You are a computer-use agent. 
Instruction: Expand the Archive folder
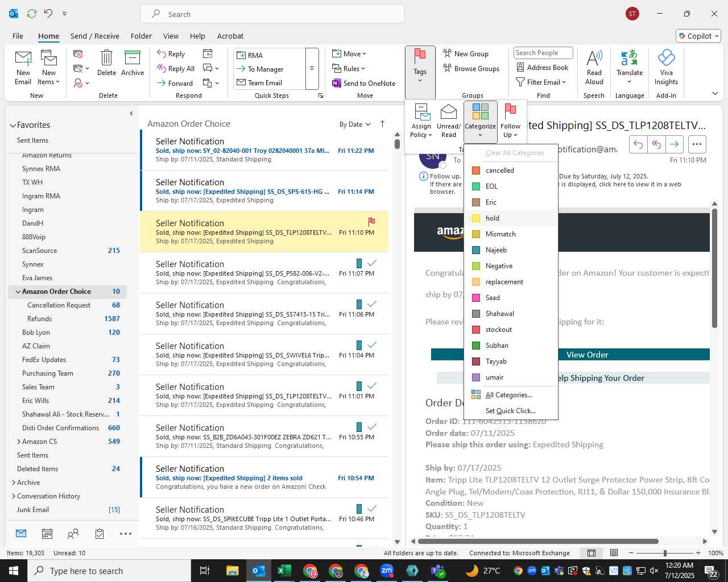[x=14, y=483]
